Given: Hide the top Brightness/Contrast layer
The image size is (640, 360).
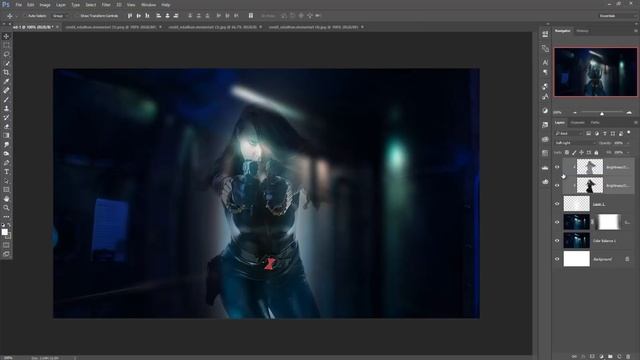Looking at the screenshot, I should point(557,167).
